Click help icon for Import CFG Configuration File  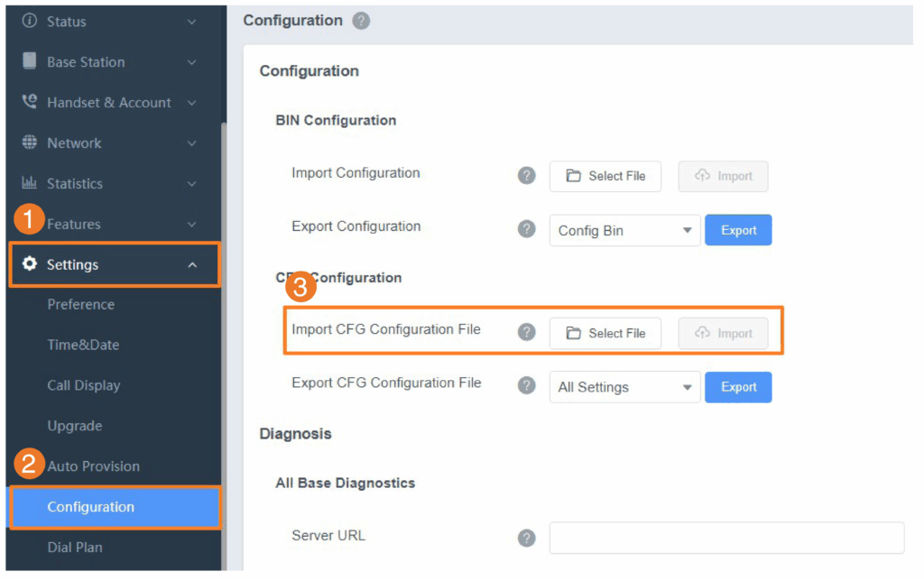(x=526, y=332)
